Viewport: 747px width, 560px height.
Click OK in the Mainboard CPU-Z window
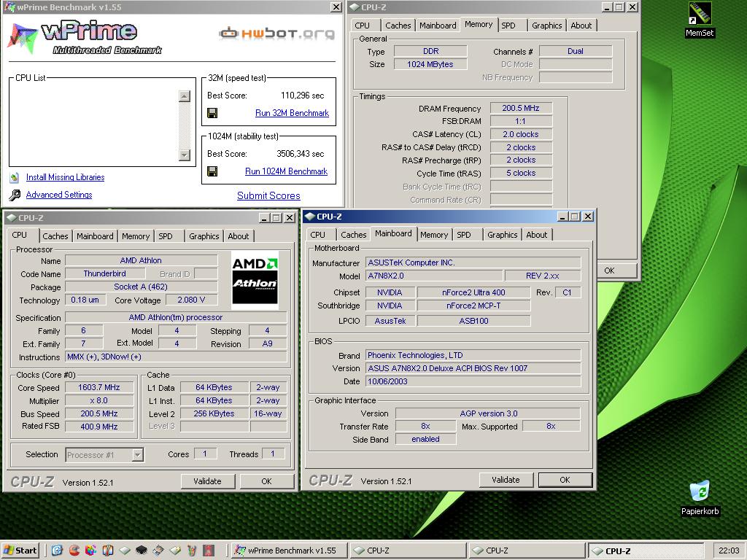[565, 480]
